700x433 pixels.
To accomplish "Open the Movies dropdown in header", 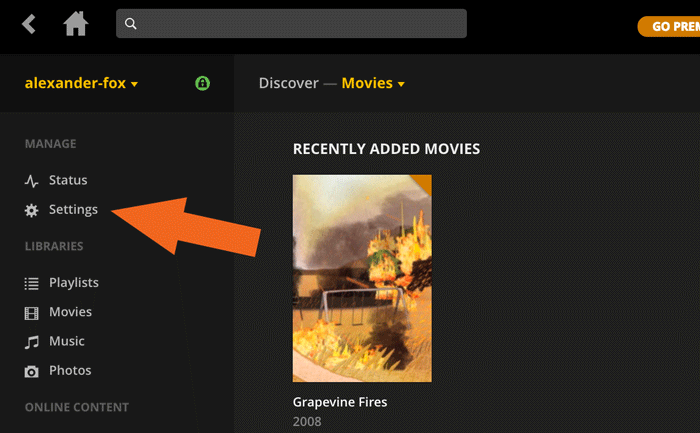I will pyautogui.click(x=373, y=83).
